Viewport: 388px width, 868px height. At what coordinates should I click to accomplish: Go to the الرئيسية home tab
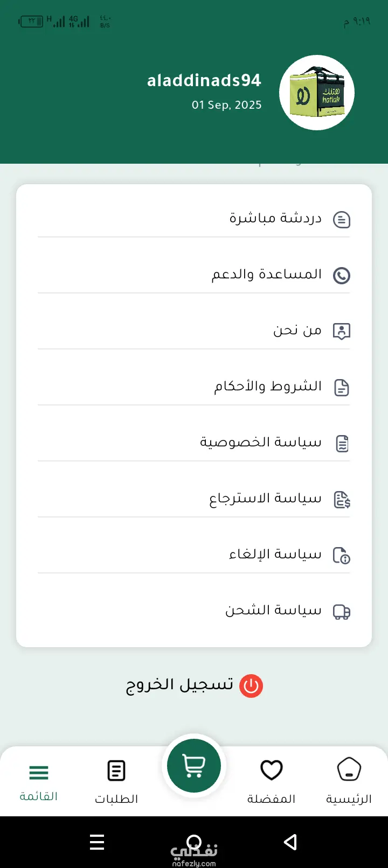pos(349,780)
